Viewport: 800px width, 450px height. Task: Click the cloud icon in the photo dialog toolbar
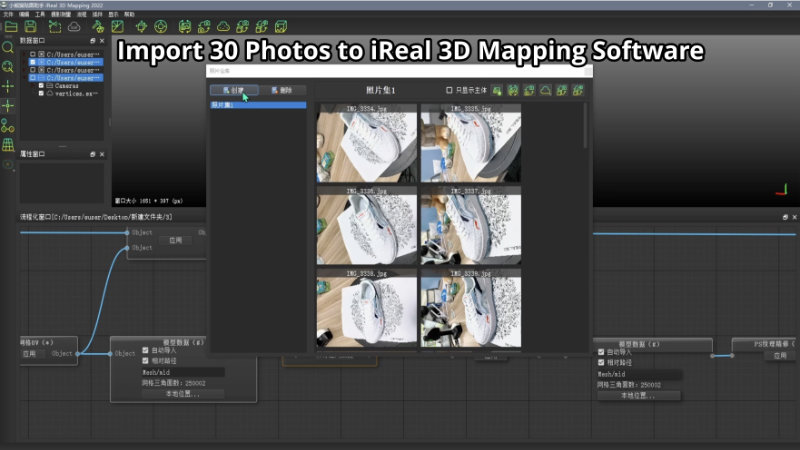pyautogui.click(x=545, y=90)
